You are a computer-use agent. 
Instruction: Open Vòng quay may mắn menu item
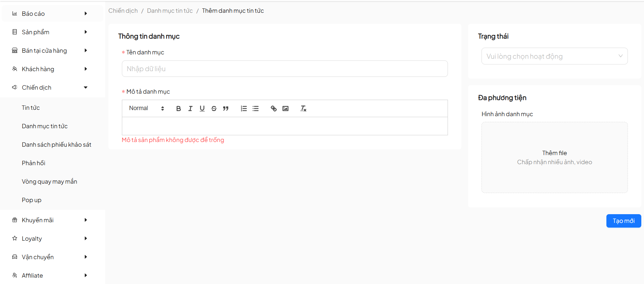(x=49, y=181)
